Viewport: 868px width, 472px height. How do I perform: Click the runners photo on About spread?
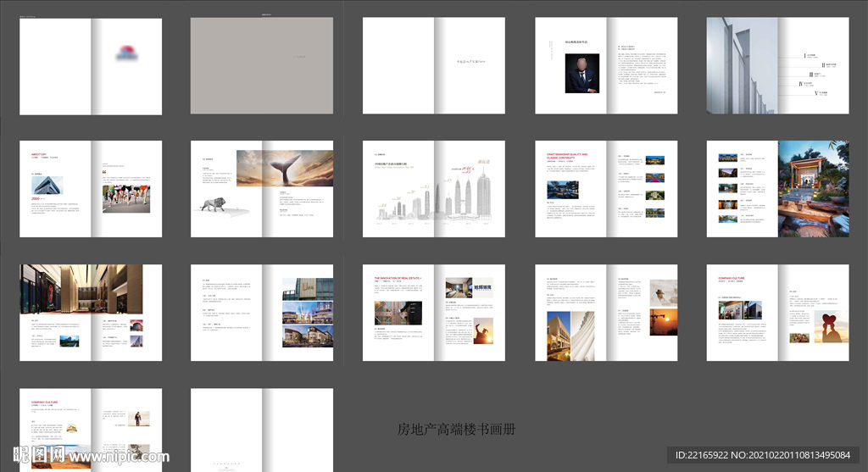[x=126, y=198]
